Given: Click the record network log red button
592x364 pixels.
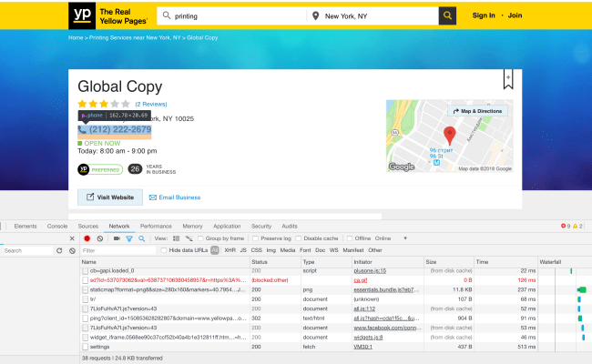Looking at the screenshot, I should pyautogui.click(x=87, y=238).
